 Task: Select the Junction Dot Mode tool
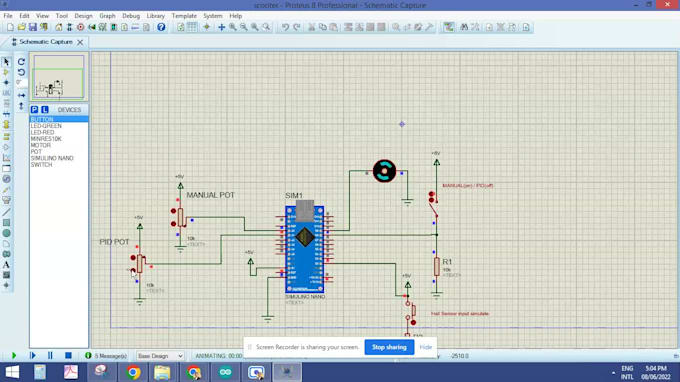[6, 82]
